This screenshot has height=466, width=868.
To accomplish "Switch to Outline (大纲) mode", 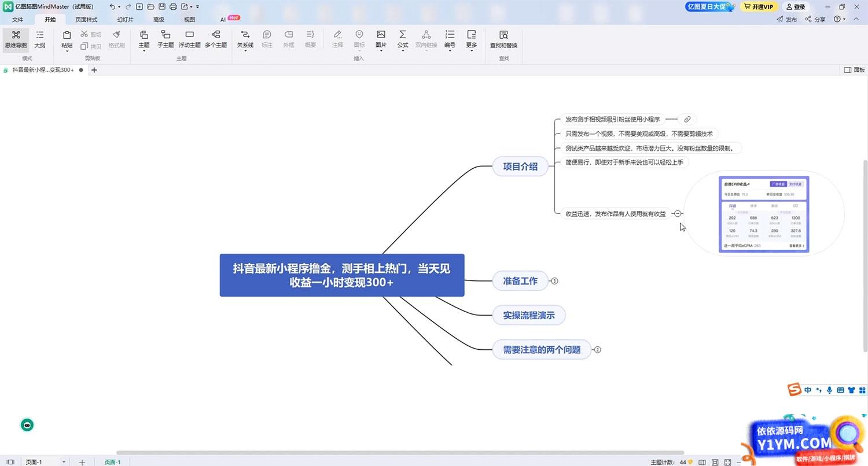I will point(39,39).
